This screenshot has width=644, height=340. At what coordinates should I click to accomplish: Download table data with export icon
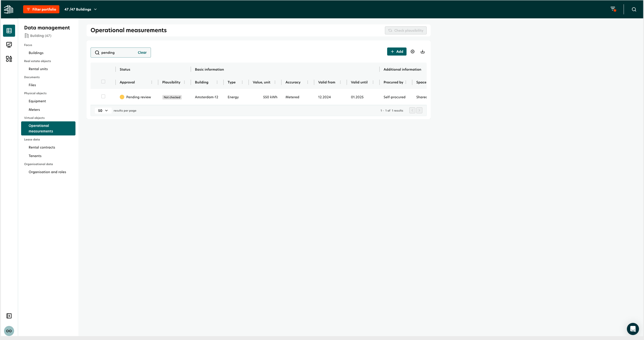423,52
